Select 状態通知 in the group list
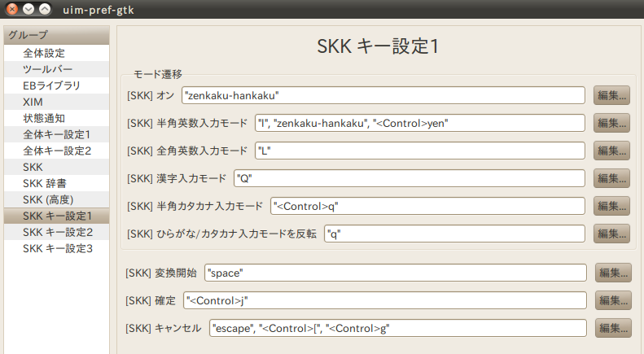 (44, 118)
